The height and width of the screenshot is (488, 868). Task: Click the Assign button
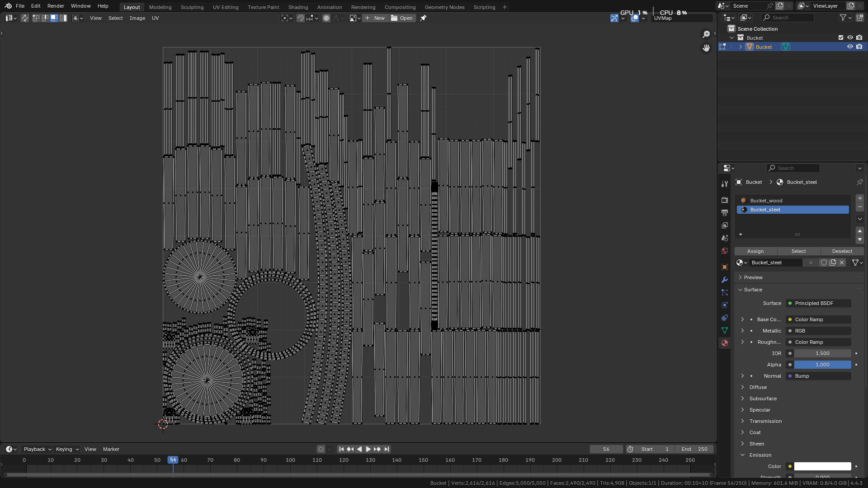click(755, 251)
